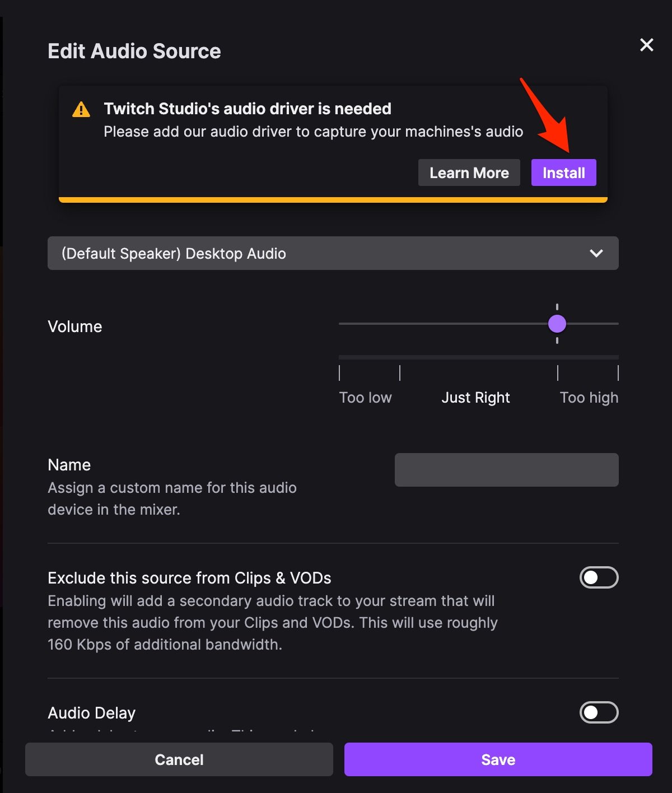The width and height of the screenshot is (672, 793).
Task: Click inside the Name input field
Action: (506, 469)
